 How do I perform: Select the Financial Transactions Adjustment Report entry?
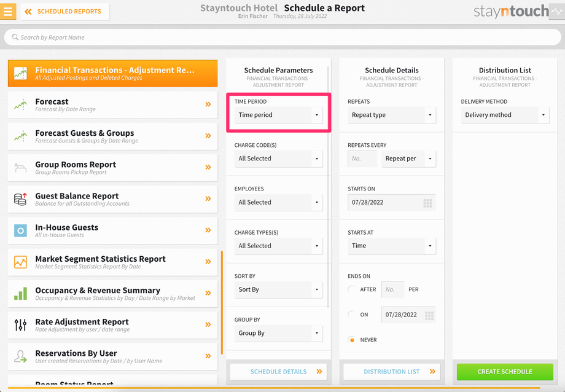coord(113,73)
